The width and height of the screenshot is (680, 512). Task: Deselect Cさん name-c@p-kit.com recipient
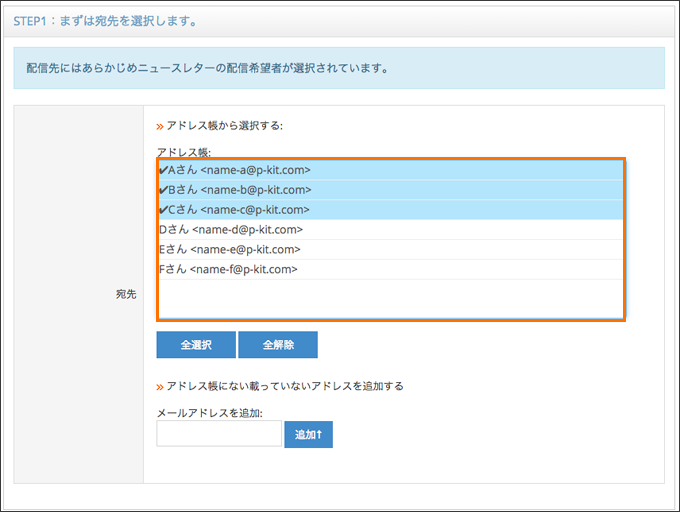(390, 210)
